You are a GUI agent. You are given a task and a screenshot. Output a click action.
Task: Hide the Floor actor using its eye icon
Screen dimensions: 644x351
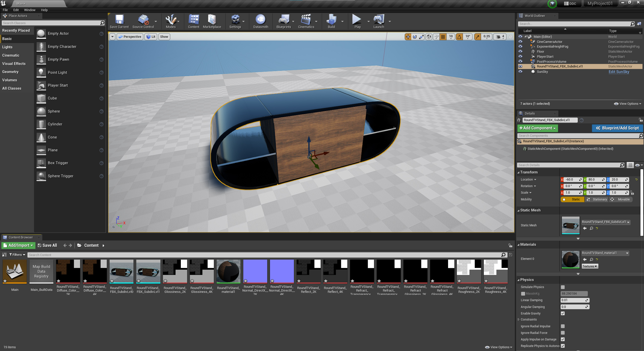coord(520,51)
